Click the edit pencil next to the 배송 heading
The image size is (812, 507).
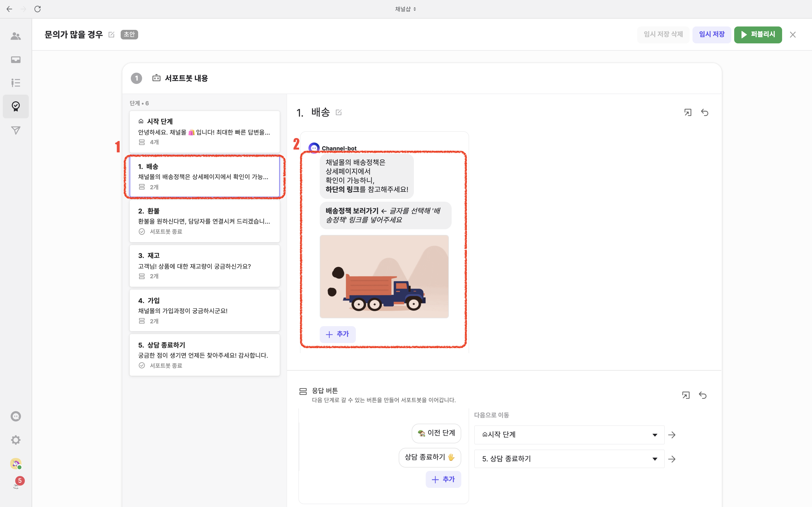pos(339,112)
